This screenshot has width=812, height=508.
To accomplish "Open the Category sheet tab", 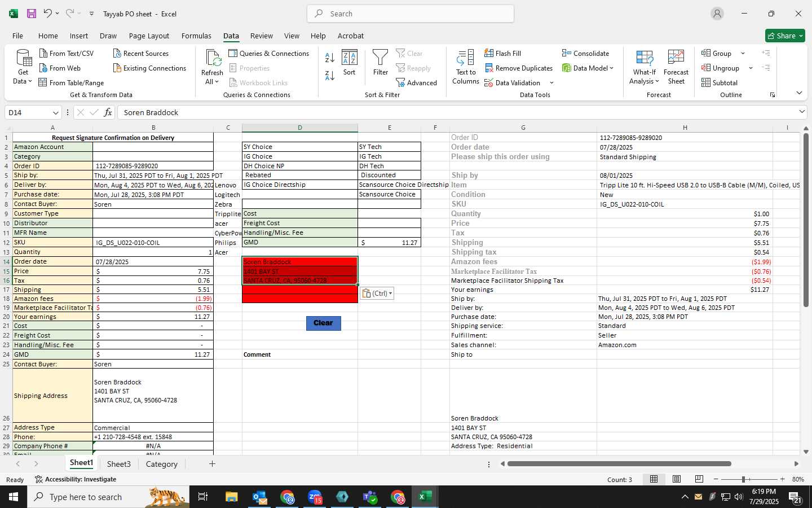I will point(162,464).
